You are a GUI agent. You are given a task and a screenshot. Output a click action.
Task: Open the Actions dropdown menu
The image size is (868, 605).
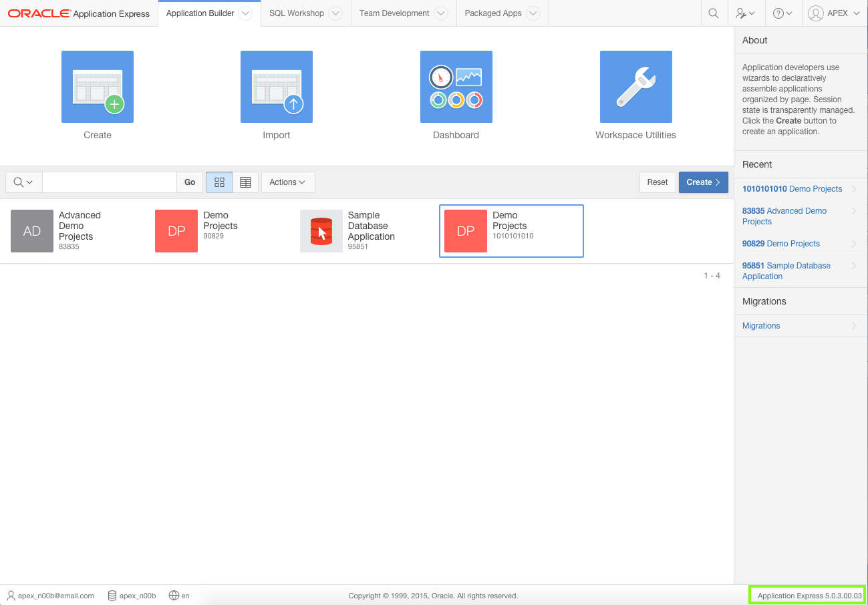(288, 182)
